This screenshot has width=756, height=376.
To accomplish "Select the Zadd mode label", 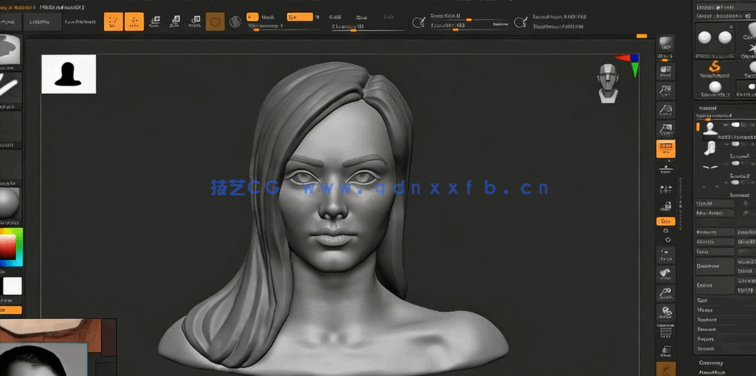I will pos(335,17).
